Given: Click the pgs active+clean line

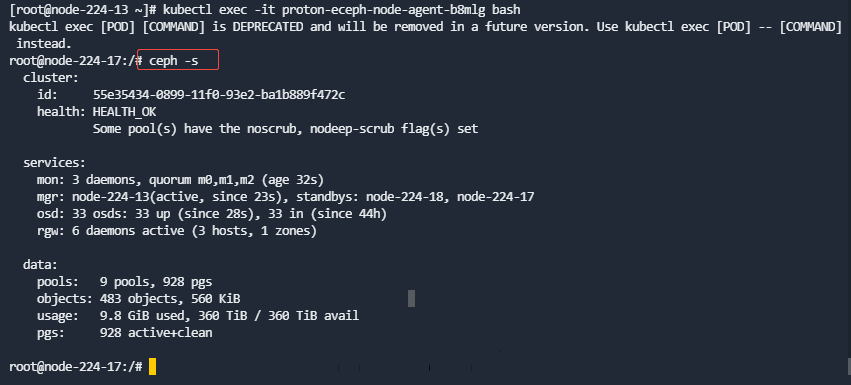Looking at the screenshot, I should (124, 332).
